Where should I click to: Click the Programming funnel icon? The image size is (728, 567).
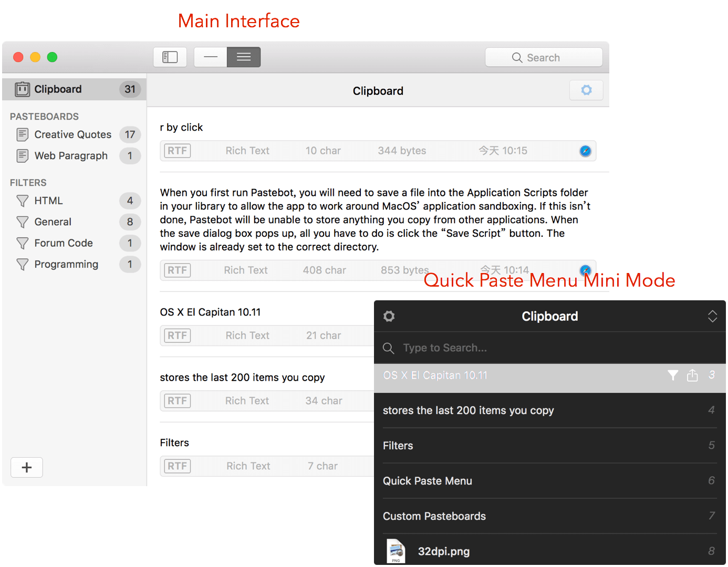point(22,264)
